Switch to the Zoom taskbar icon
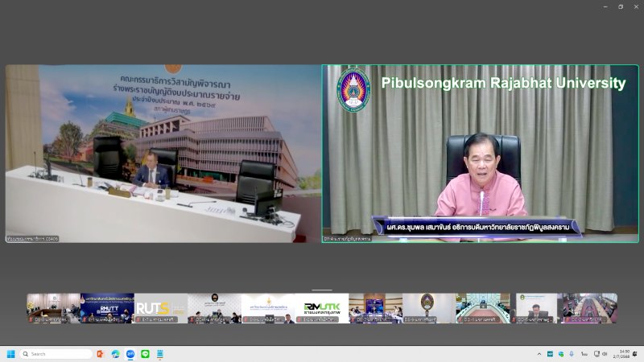 (x=130, y=354)
